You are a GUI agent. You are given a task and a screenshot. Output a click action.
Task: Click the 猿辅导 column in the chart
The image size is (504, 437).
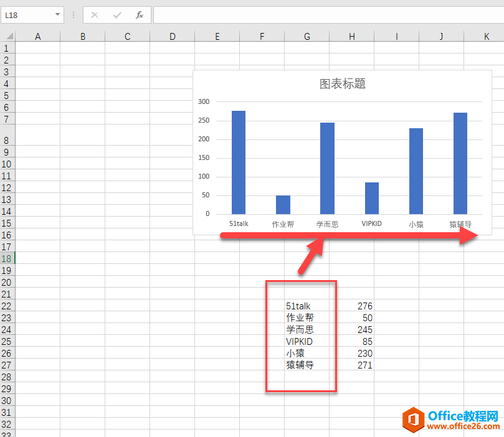click(x=460, y=162)
